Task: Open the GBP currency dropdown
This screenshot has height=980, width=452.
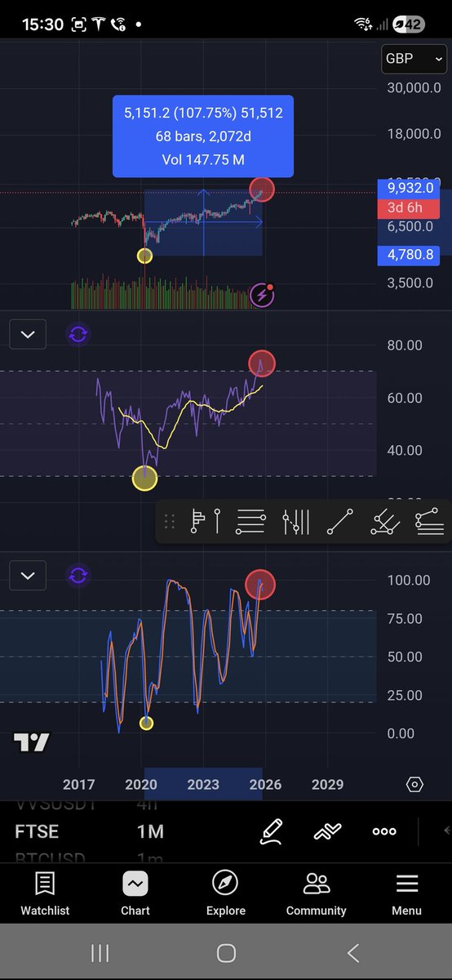Action: [415, 59]
